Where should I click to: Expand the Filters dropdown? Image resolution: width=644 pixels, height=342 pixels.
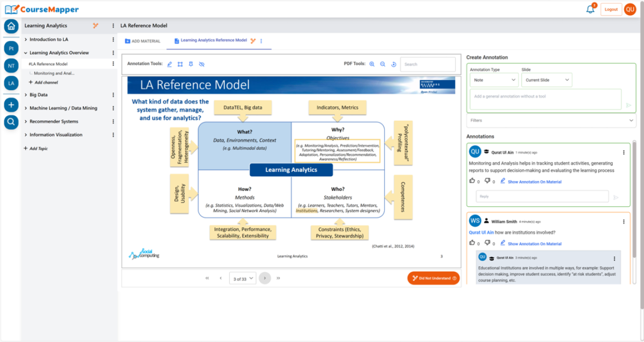click(x=551, y=121)
